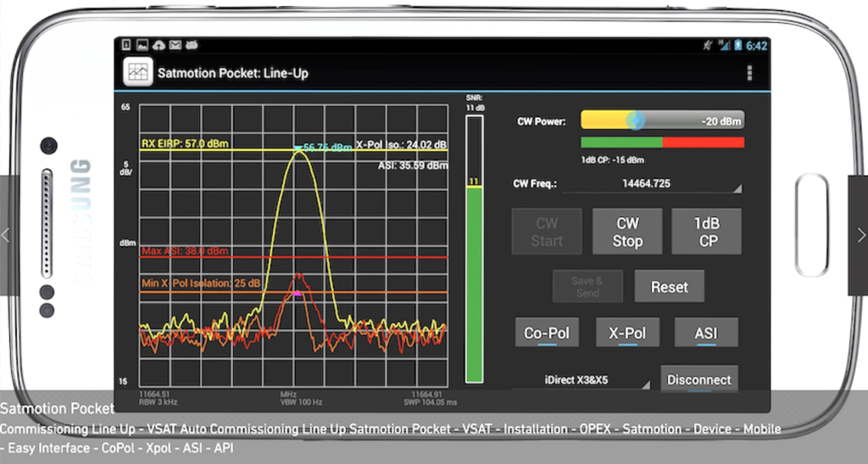
Task: Click the Disconnect button
Action: [699, 379]
